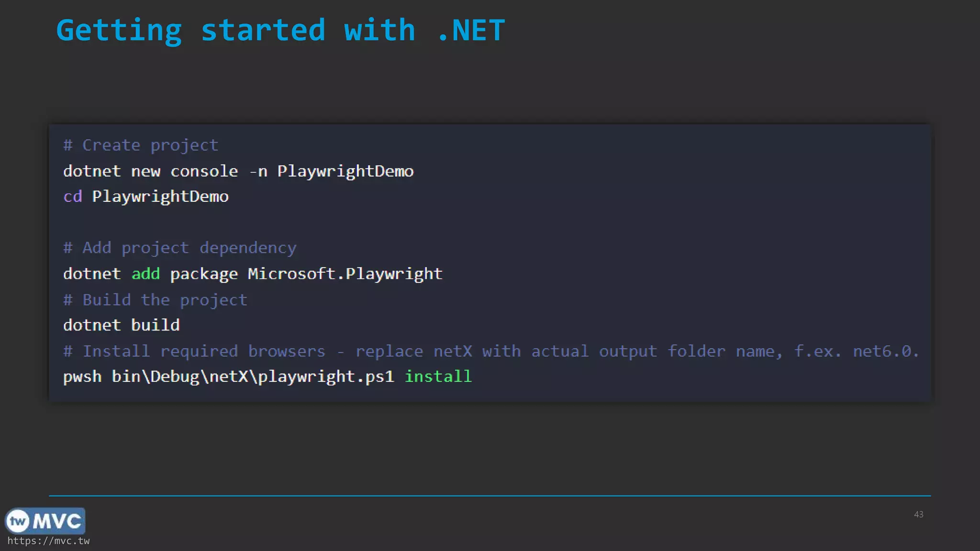Click the 'cd PlaywrightDemo' command line

click(x=146, y=197)
